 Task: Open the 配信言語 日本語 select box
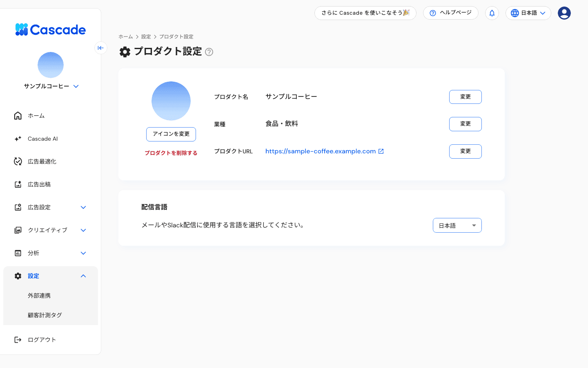tap(457, 225)
